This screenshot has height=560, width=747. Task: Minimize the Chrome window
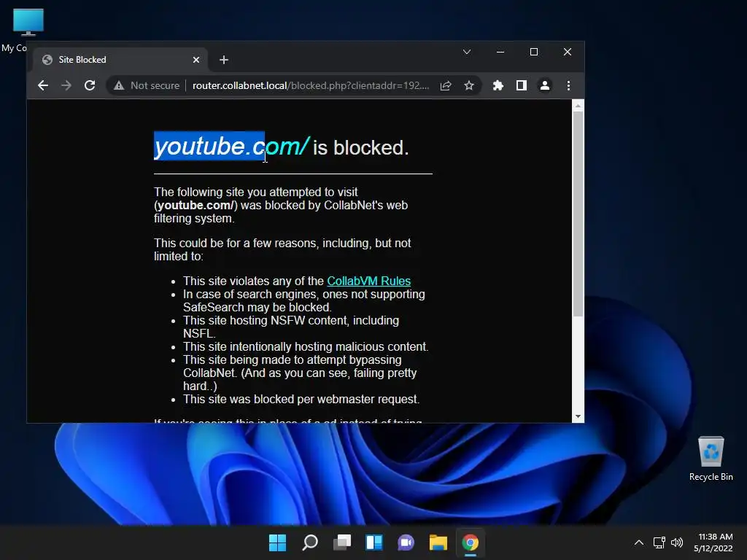[500, 52]
